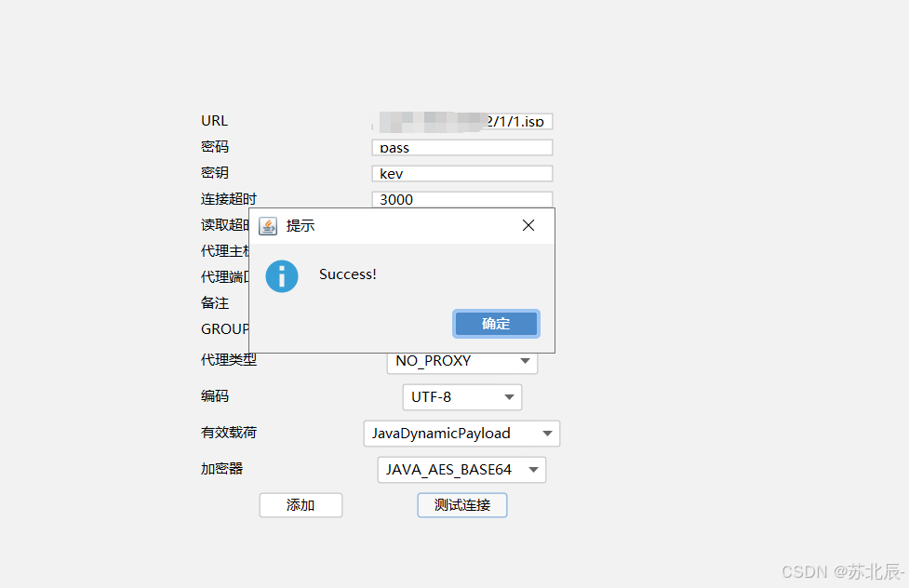The width and height of the screenshot is (909, 588).
Task: Click the 密码 field containing pass
Action: [x=461, y=148]
